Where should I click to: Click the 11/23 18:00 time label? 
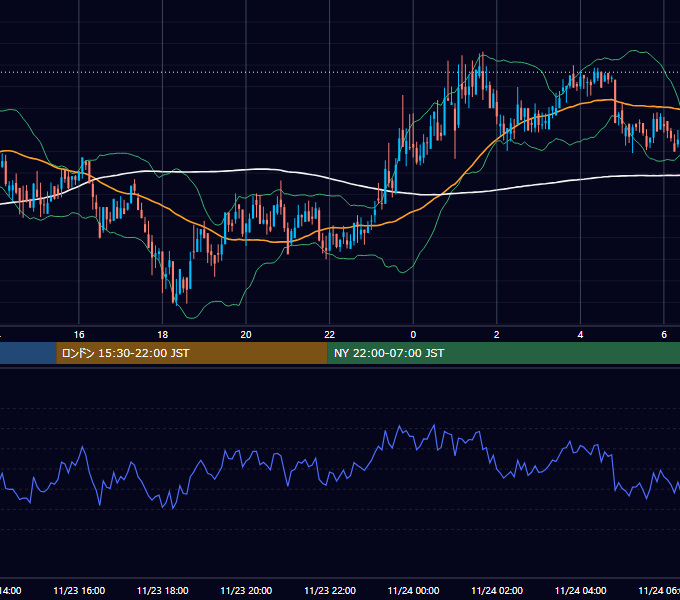coord(163,590)
